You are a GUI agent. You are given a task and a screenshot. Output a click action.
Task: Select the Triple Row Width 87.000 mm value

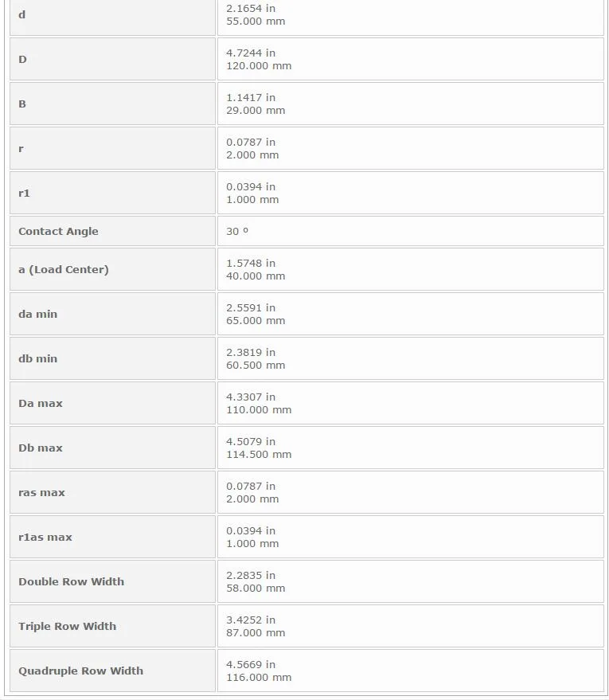[256, 633]
